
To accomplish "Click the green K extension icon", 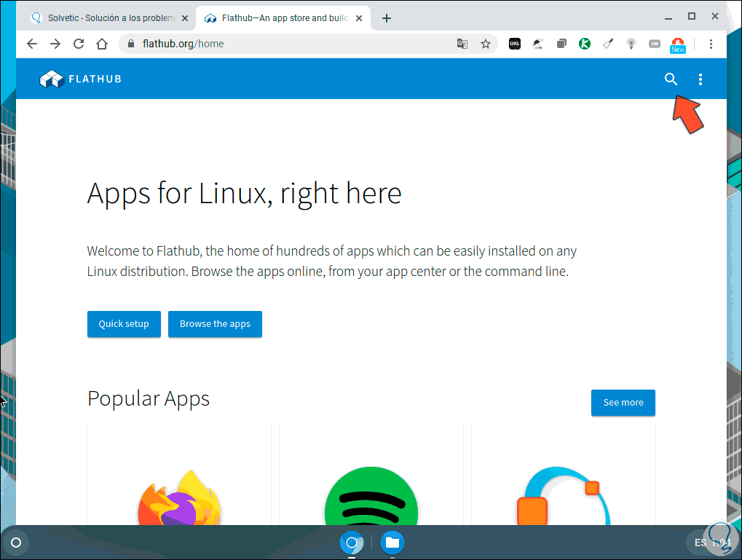I will click(585, 44).
